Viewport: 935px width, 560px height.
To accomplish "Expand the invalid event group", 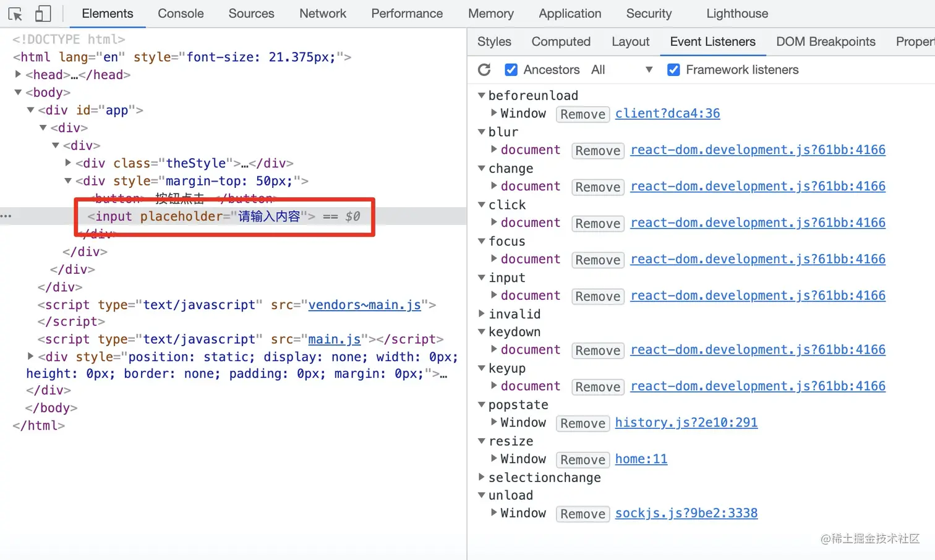I will [x=482, y=314].
